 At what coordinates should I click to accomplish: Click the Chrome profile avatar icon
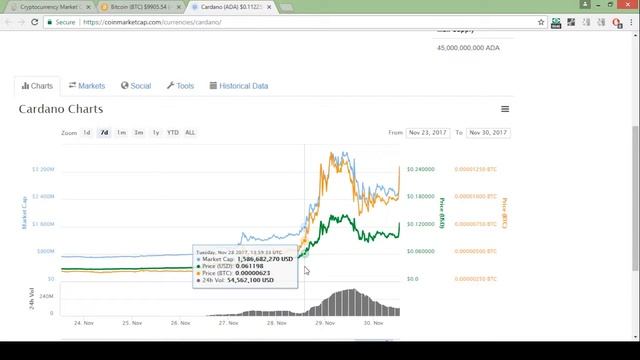[x=585, y=4]
